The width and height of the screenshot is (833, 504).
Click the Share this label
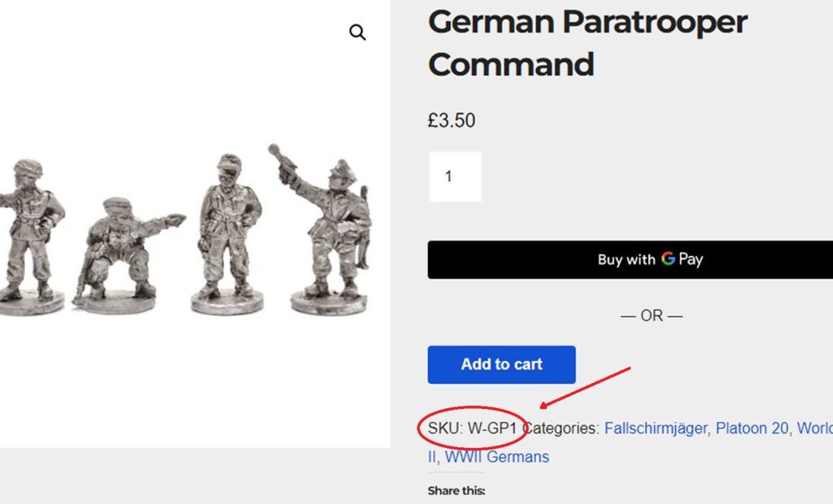pyautogui.click(x=456, y=491)
